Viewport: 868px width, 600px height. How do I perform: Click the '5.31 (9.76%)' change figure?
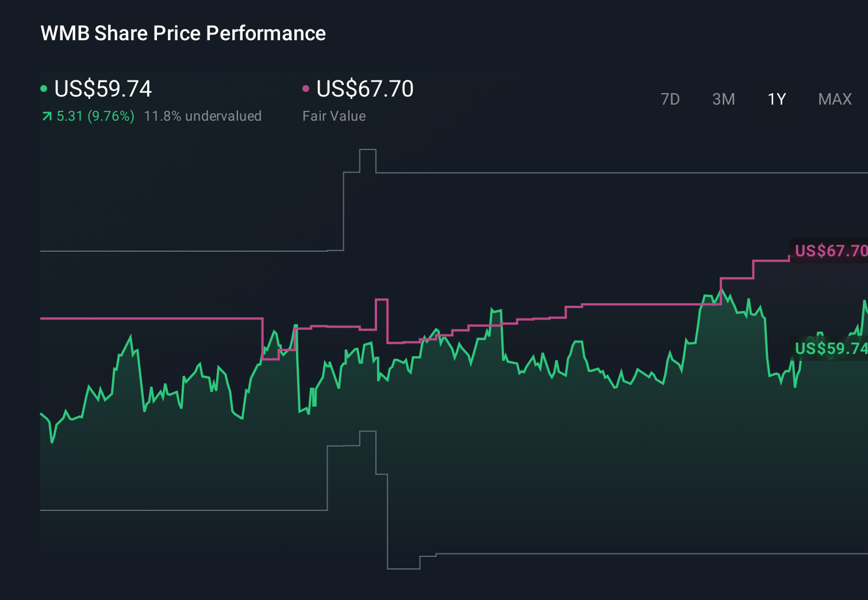pos(95,116)
